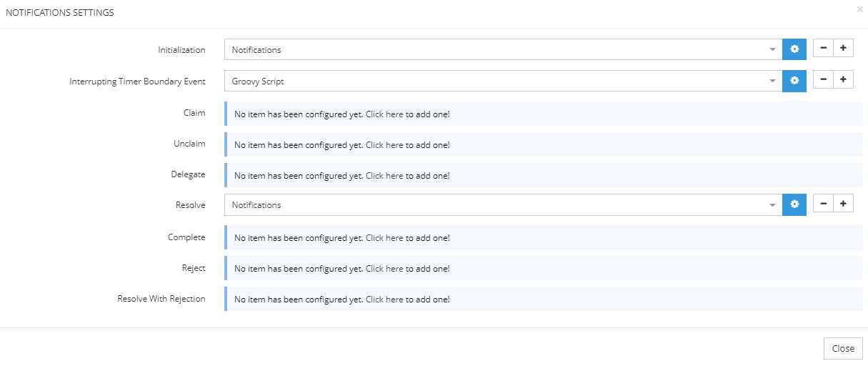This screenshot has height=366, width=868.
Task: Open gear settings for Initialization row
Action: click(794, 49)
